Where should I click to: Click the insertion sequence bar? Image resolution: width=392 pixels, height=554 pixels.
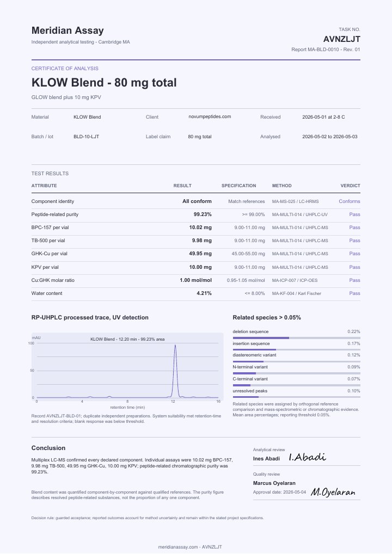point(297,350)
